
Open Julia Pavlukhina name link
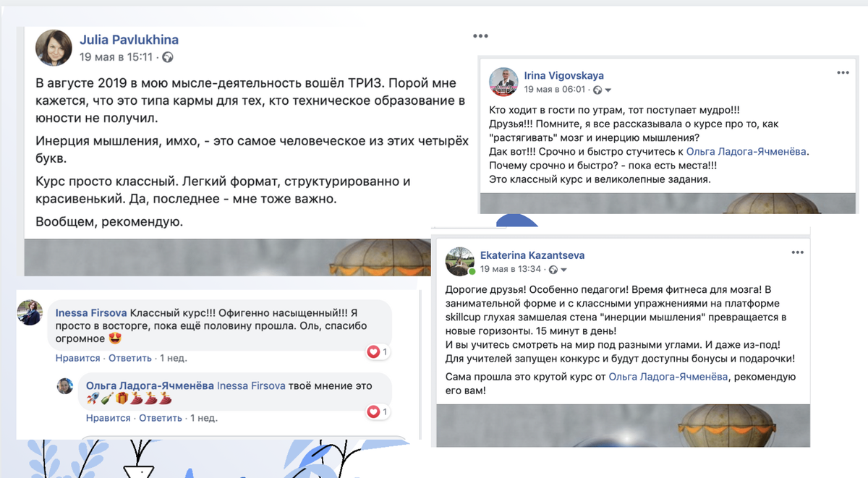point(129,40)
